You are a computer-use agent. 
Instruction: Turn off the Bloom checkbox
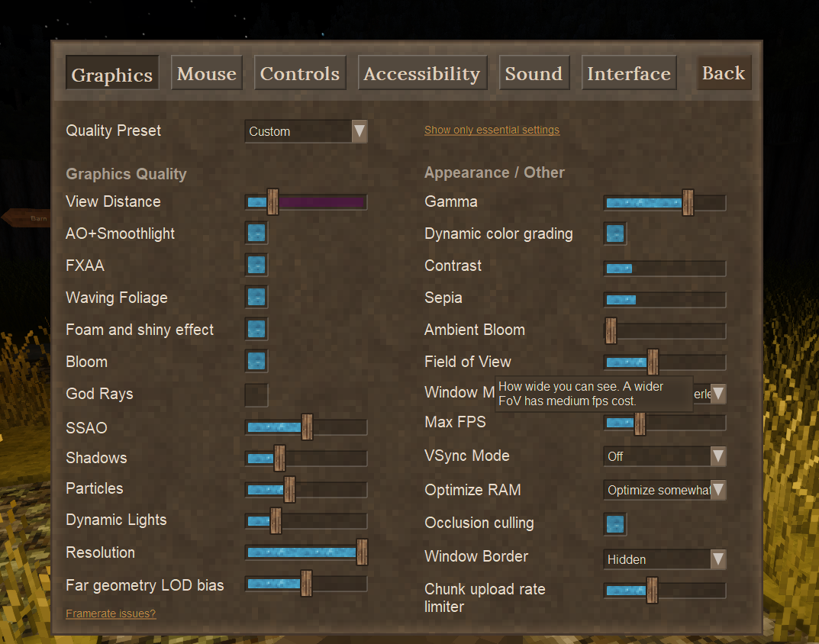click(x=256, y=361)
